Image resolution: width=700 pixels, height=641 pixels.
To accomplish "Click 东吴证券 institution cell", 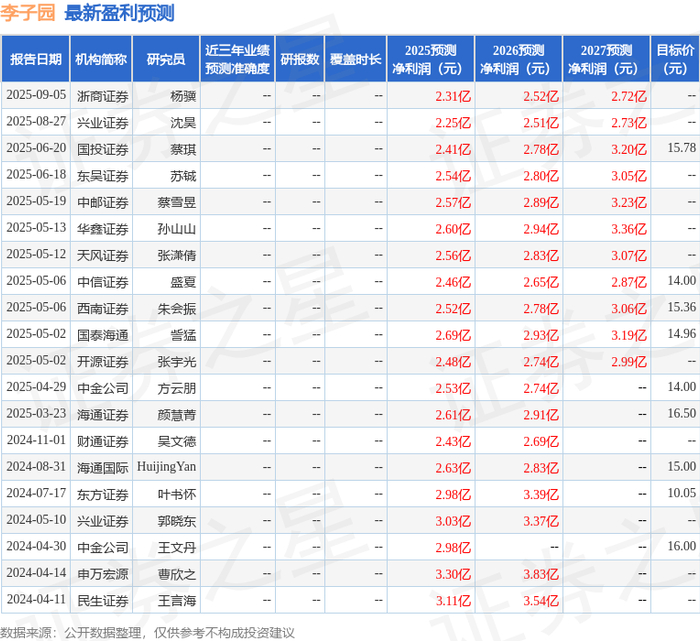I will tap(103, 176).
